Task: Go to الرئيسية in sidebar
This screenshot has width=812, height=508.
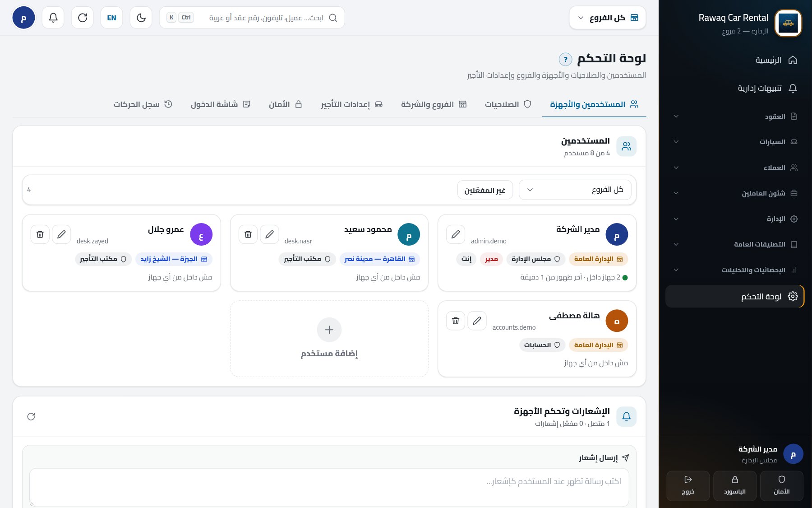Action: point(735,60)
